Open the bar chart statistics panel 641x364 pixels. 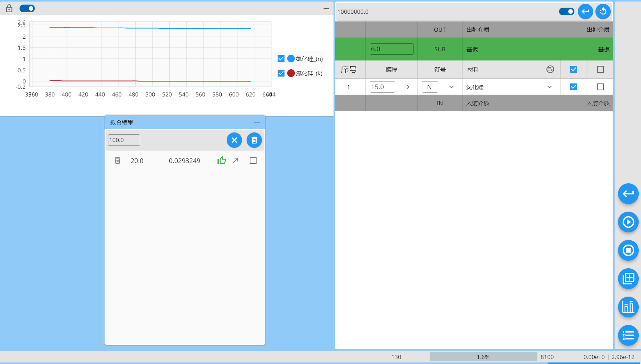[628, 307]
